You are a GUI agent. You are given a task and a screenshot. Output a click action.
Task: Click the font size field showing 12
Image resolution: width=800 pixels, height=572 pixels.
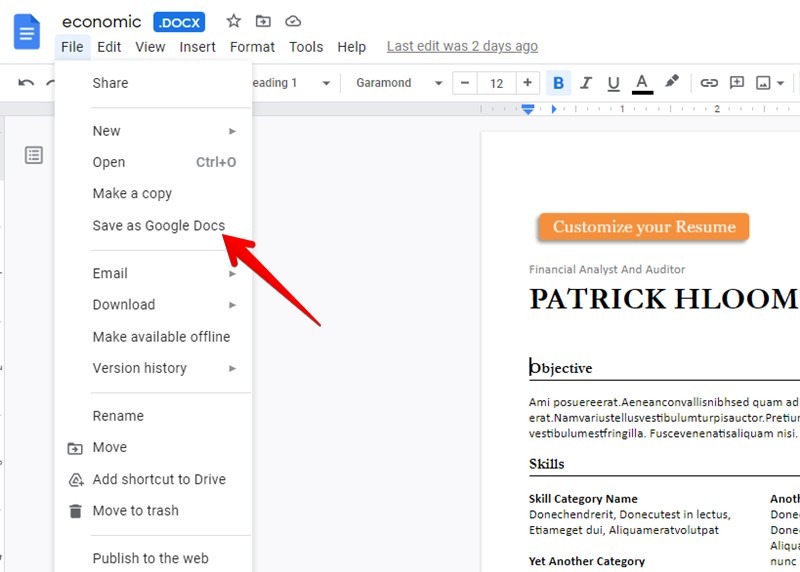(496, 83)
